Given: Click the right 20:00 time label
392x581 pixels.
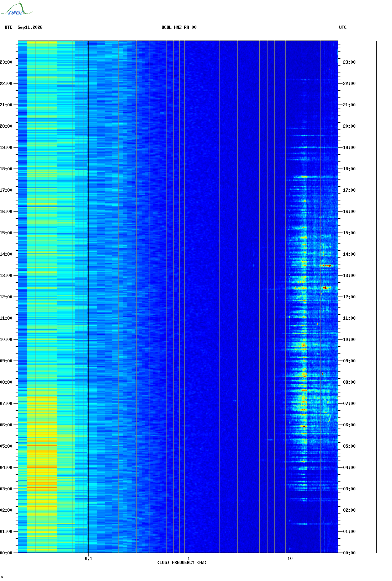Looking at the screenshot, I should (349, 126).
